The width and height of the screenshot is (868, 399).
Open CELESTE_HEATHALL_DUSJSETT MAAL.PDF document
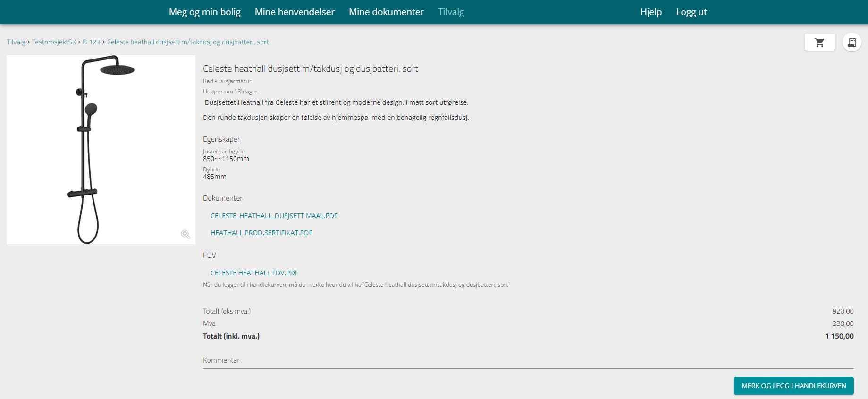(274, 216)
